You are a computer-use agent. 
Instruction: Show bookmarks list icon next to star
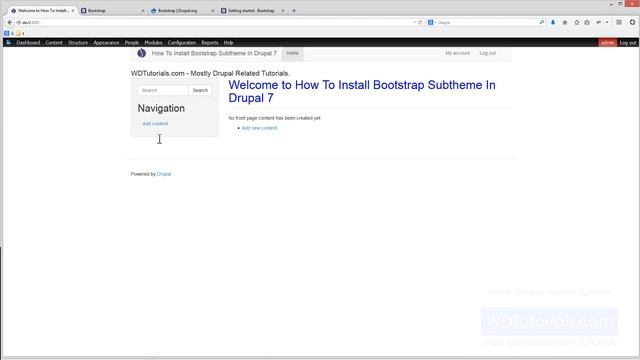(587, 22)
